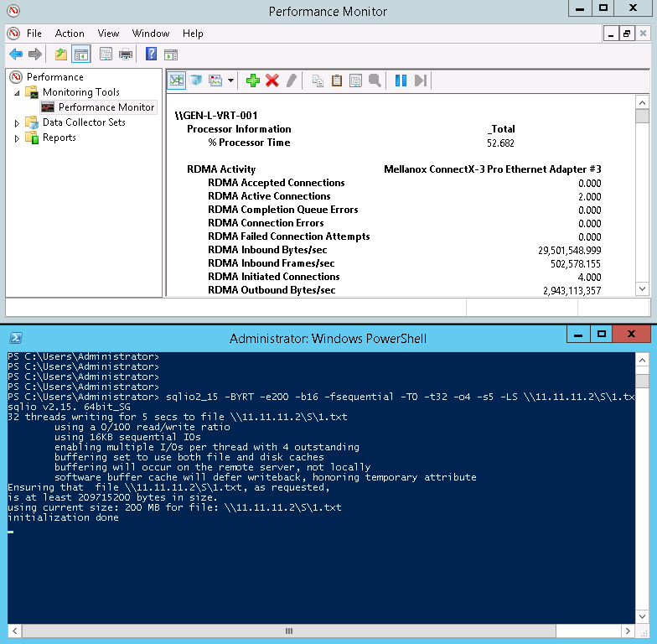
Task: Click RDMA Connection Errors counter
Action: [x=266, y=223]
